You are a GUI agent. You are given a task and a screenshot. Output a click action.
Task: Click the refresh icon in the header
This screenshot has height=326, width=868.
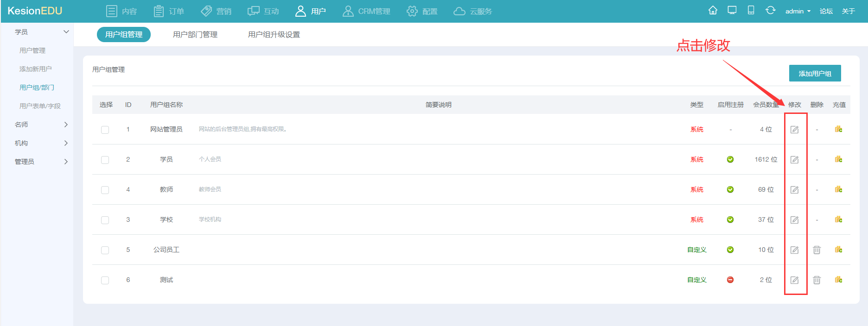(x=770, y=11)
